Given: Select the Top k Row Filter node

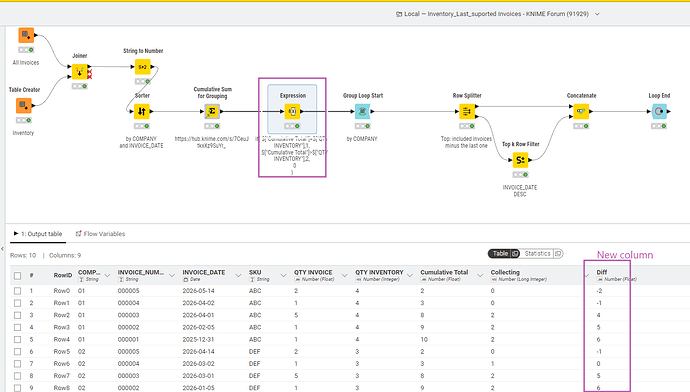Looking at the screenshot, I should tap(520, 160).
